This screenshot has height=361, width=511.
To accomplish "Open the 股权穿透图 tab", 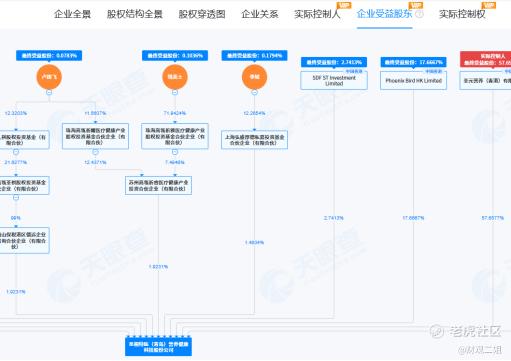I will [202, 14].
